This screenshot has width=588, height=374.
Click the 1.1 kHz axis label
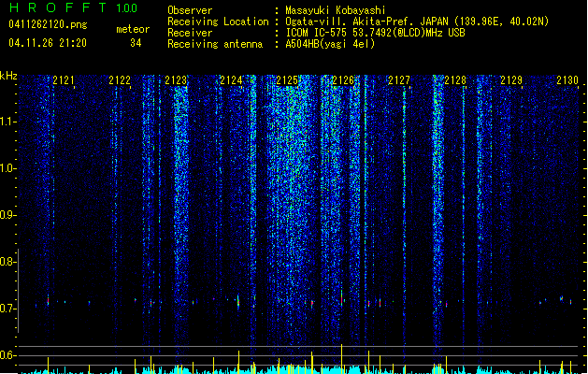click(7, 122)
